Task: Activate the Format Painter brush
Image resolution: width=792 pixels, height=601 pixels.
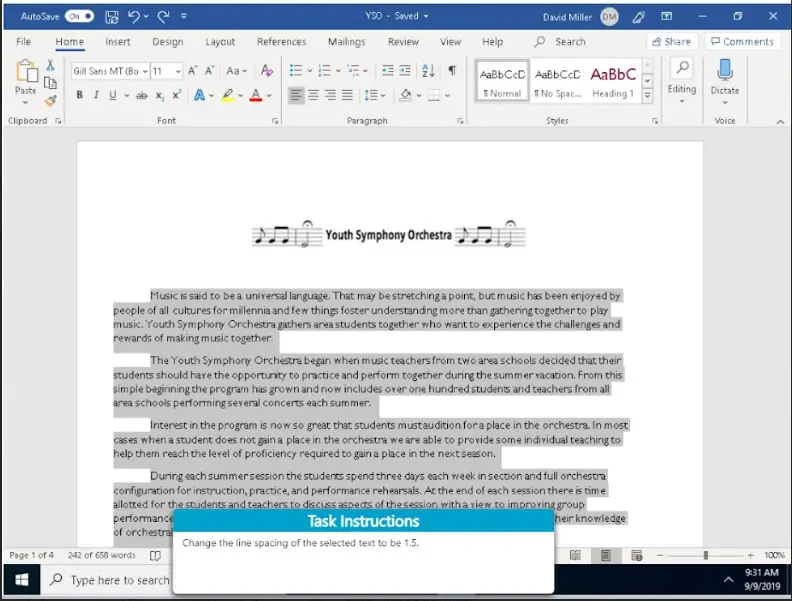Action: click(x=50, y=101)
